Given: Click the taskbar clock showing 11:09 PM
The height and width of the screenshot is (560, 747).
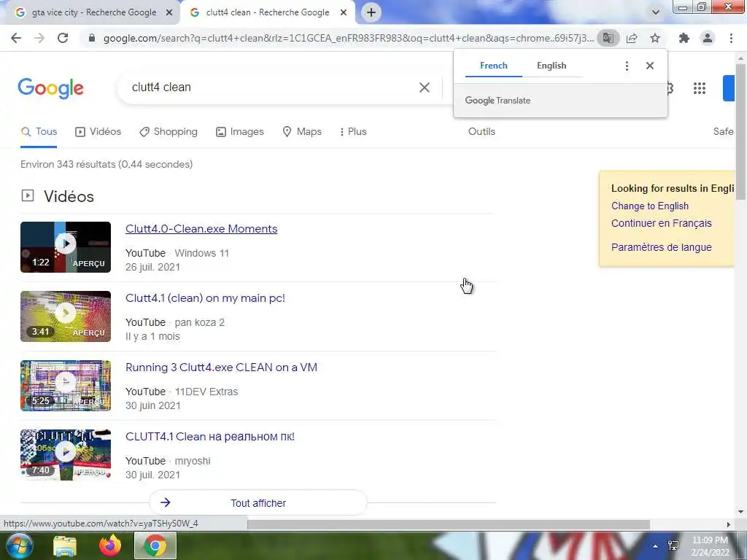Looking at the screenshot, I should 710,546.
